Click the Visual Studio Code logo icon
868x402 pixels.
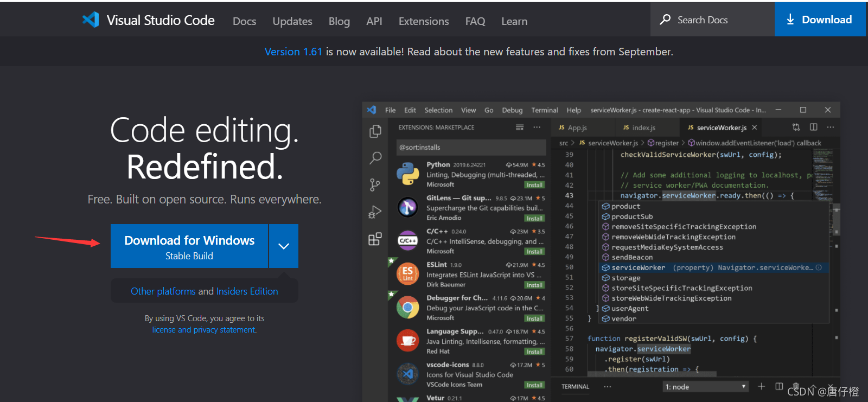(91, 20)
